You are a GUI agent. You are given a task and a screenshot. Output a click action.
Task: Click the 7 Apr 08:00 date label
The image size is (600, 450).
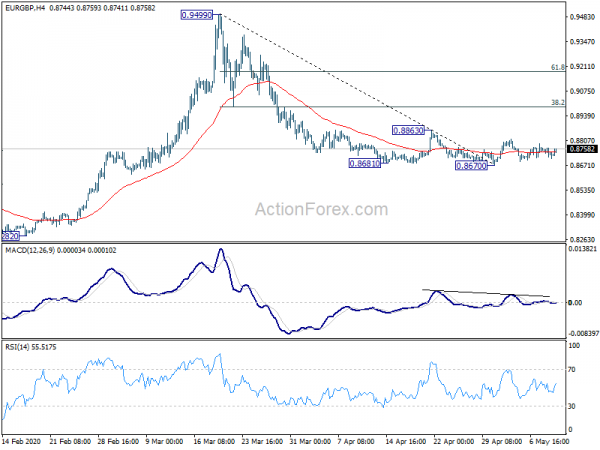[356, 441]
